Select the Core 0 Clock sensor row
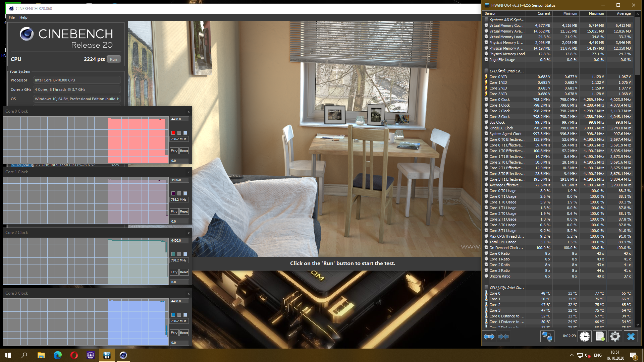Screen dimensions: 644x362 499,100
